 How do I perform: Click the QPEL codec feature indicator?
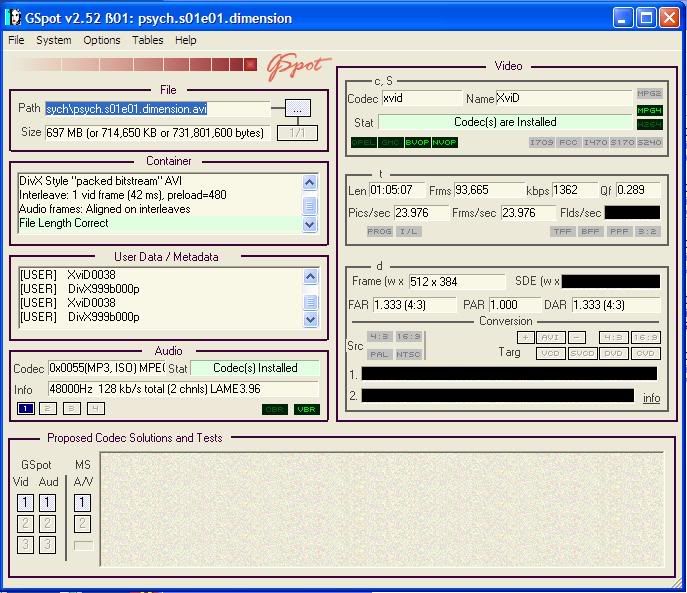364,142
